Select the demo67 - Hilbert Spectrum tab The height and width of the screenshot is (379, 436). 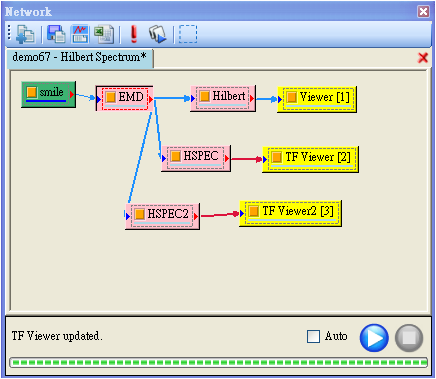point(79,57)
